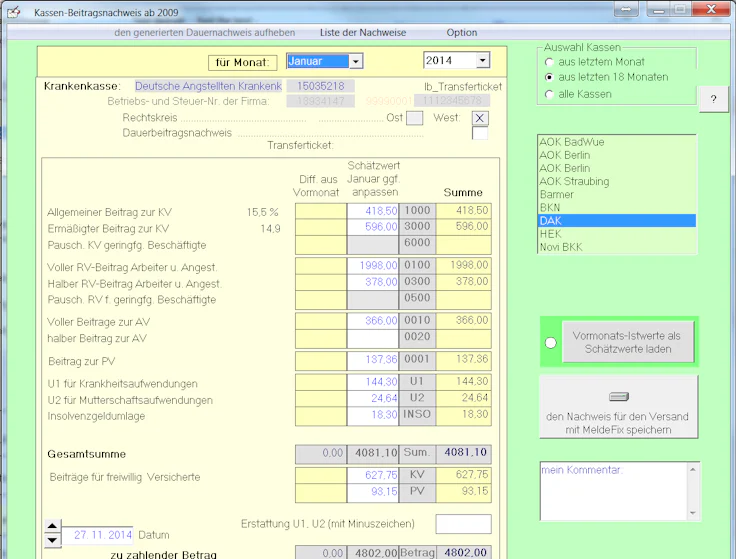This screenshot has width=736, height=559.
Task: Toggle the Ost Rechtskreis checkbox
Action: [x=414, y=118]
